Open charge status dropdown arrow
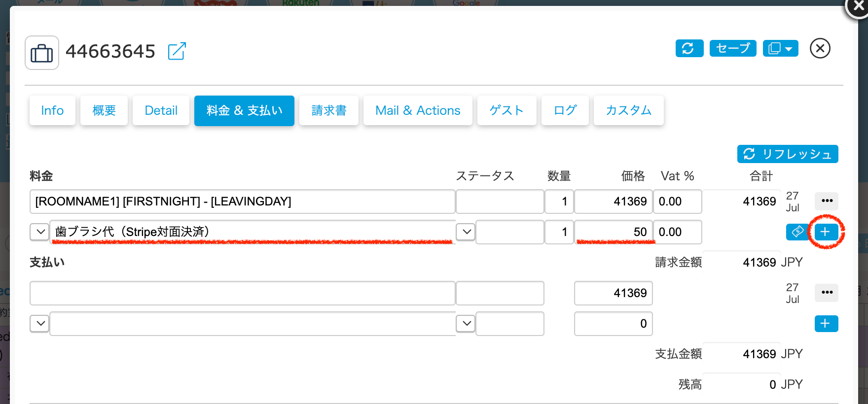Image resolution: width=868 pixels, height=404 pixels. 466,232
